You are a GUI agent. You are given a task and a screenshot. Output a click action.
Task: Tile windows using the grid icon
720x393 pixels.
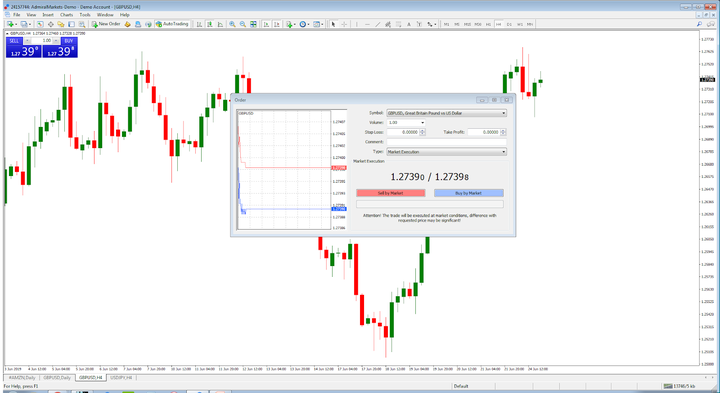point(253,24)
